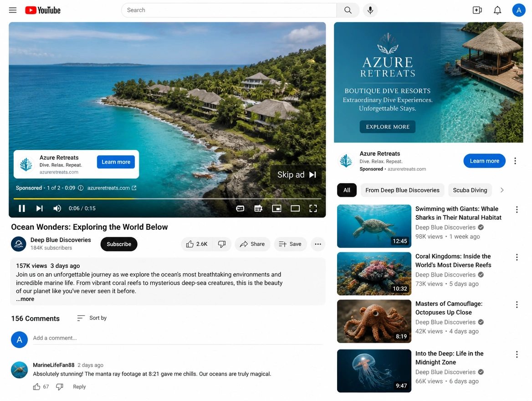Screen dimensions: 532x401
Task: Click Learn more in video ad overlay
Action: [116, 162]
